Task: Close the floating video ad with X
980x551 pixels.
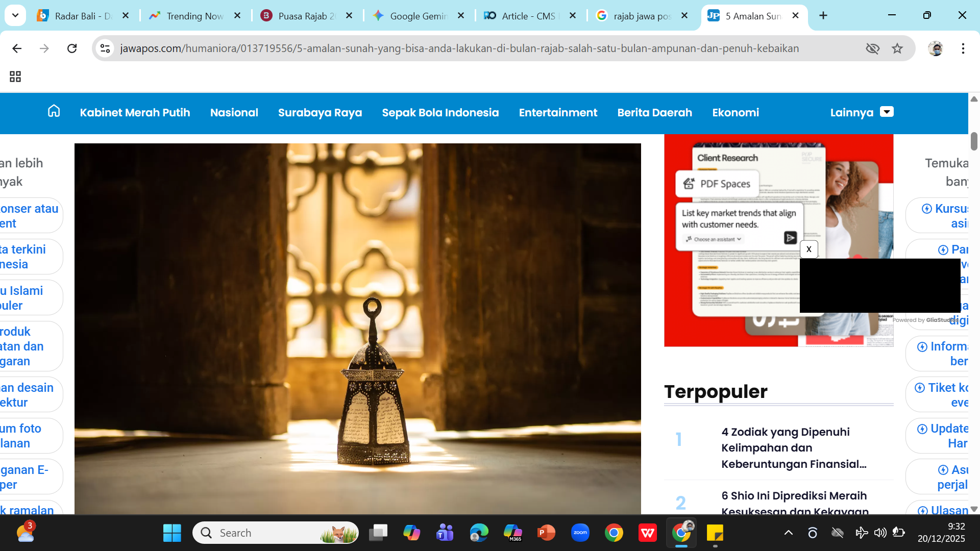Action: coord(808,249)
